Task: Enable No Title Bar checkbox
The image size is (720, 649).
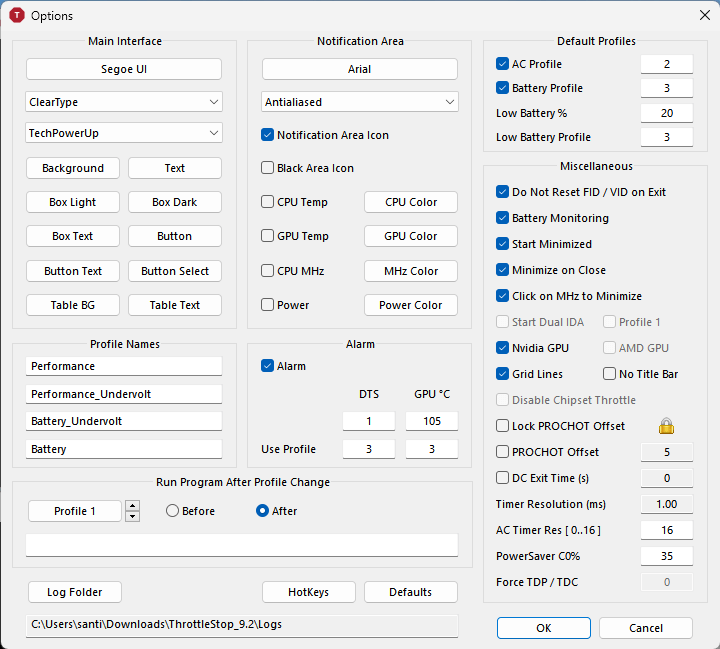Action: pos(609,374)
